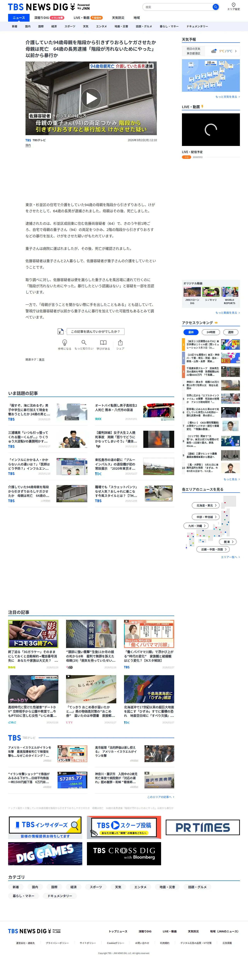Viewport: 248px width, 980px height.
Task: Click the blue search magnifier button
Action: [215, 7]
